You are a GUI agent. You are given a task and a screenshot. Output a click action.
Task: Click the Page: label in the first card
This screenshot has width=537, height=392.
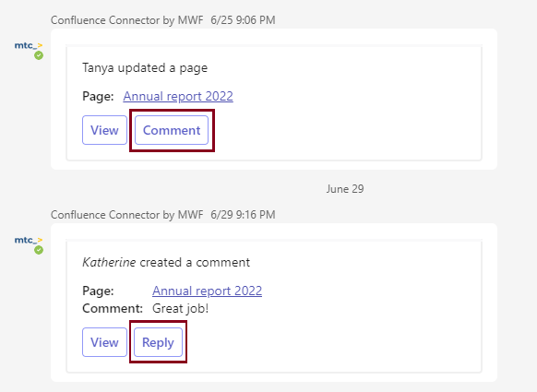click(x=98, y=96)
